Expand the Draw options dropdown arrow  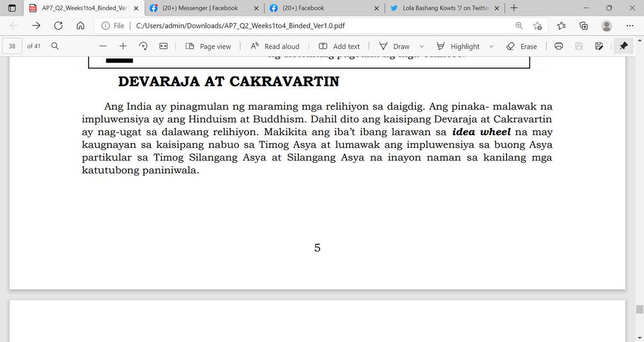(x=421, y=47)
